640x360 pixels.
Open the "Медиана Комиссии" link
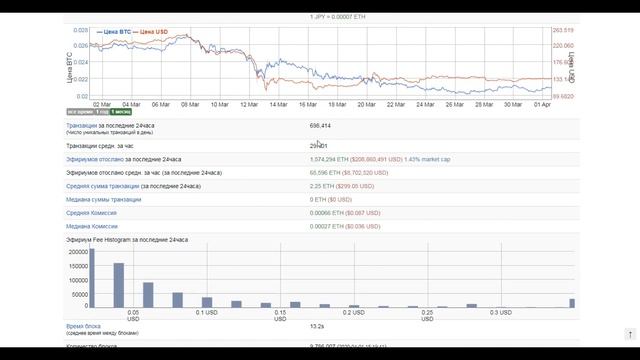point(92,227)
